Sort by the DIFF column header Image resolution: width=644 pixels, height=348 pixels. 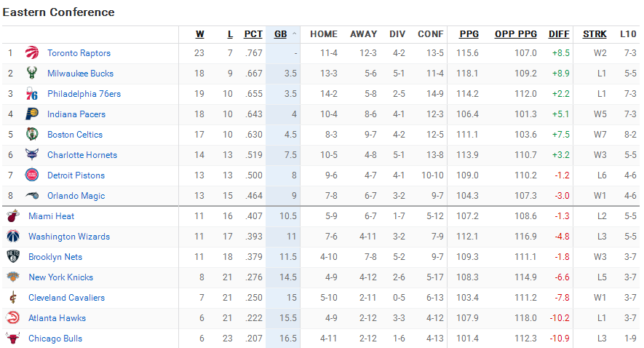[x=559, y=33]
